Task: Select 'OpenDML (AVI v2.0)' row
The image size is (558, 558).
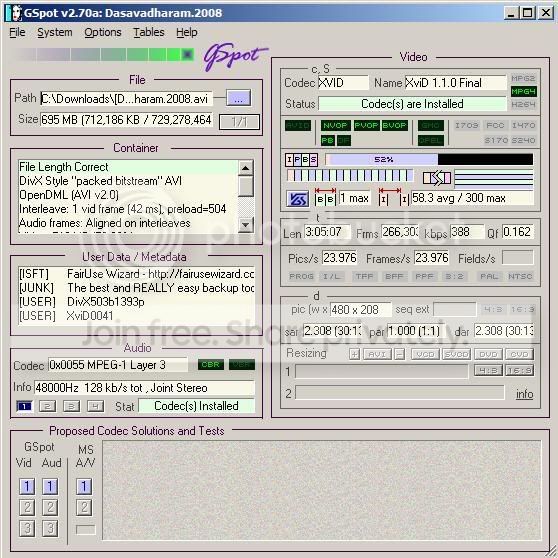Action: click(128, 195)
